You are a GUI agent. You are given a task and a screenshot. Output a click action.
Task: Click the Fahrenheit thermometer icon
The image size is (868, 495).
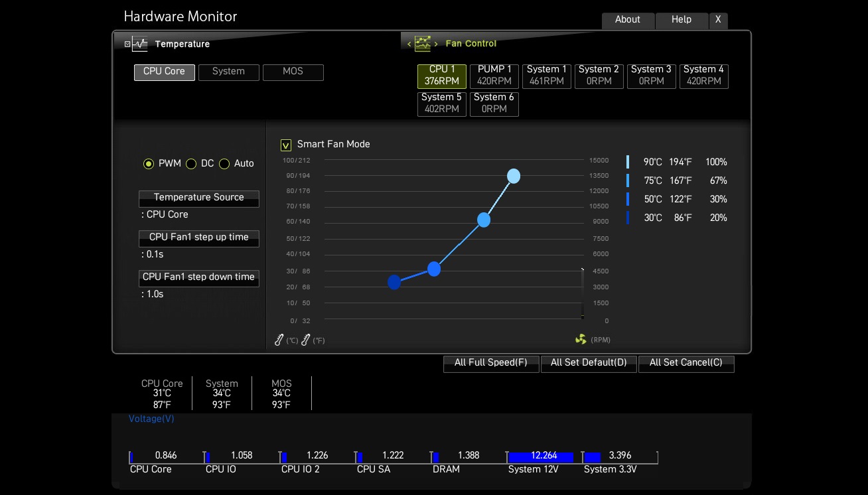tap(306, 340)
